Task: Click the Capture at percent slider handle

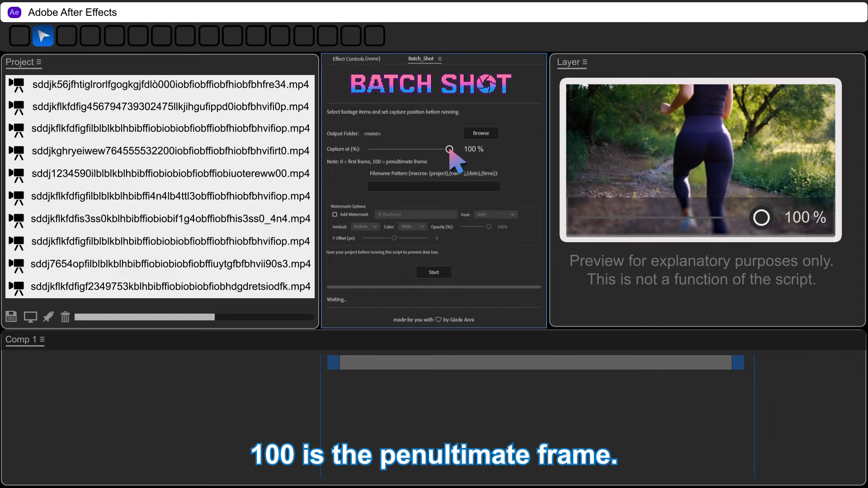Action: (449, 149)
